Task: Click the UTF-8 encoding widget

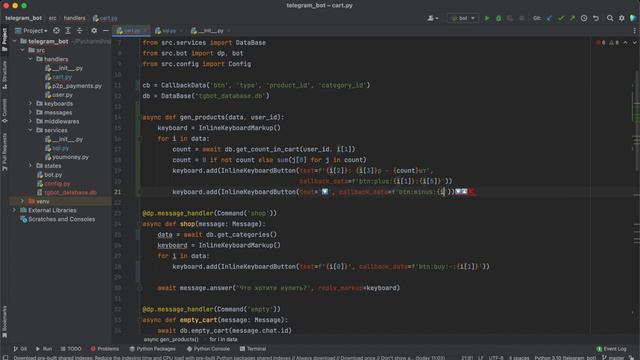Action: click(x=496, y=358)
